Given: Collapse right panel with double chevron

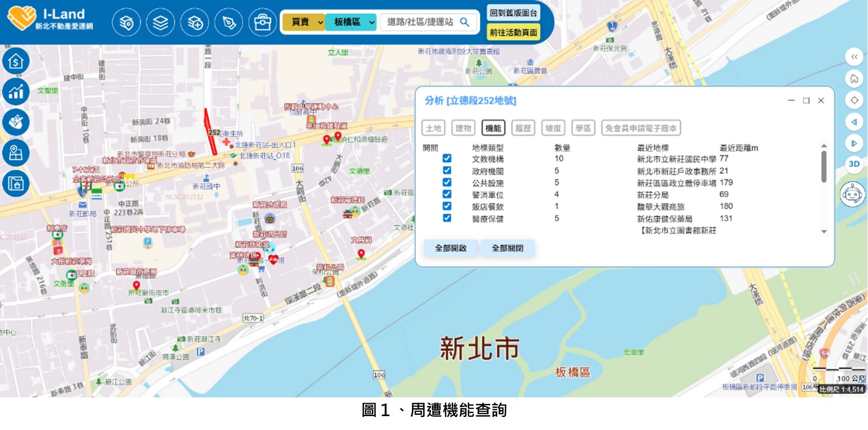Looking at the screenshot, I should [854, 57].
